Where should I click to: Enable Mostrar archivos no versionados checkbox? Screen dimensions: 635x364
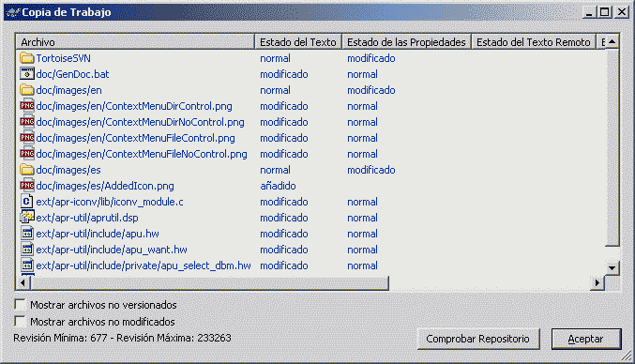click(x=20, y=305)
